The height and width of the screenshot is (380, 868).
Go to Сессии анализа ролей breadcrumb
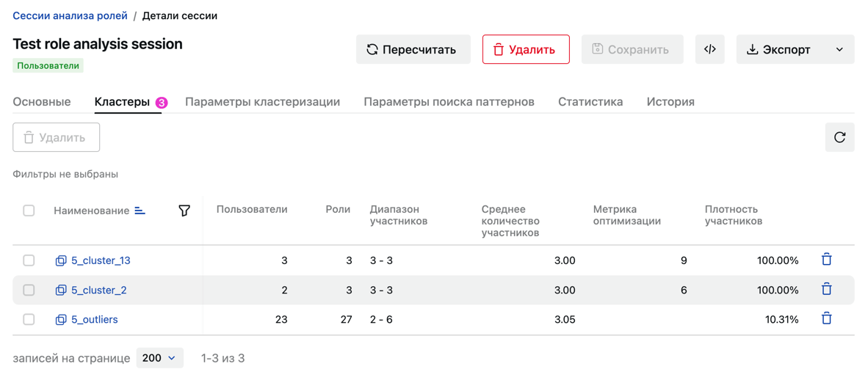(x=70, y=15)
